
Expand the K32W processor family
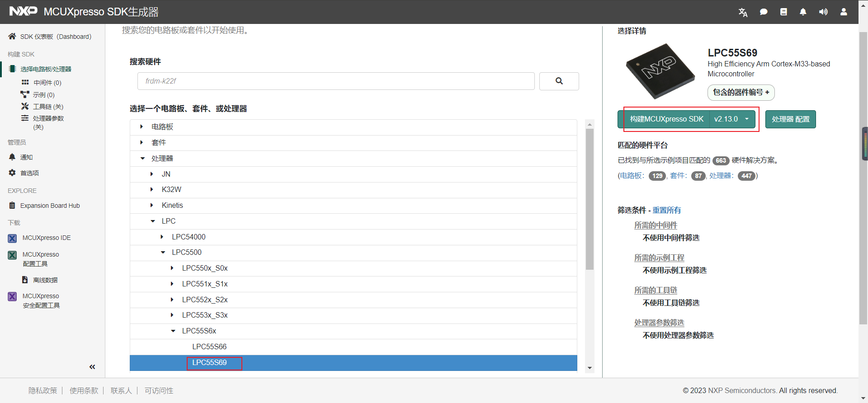click(x=151, y=189)
